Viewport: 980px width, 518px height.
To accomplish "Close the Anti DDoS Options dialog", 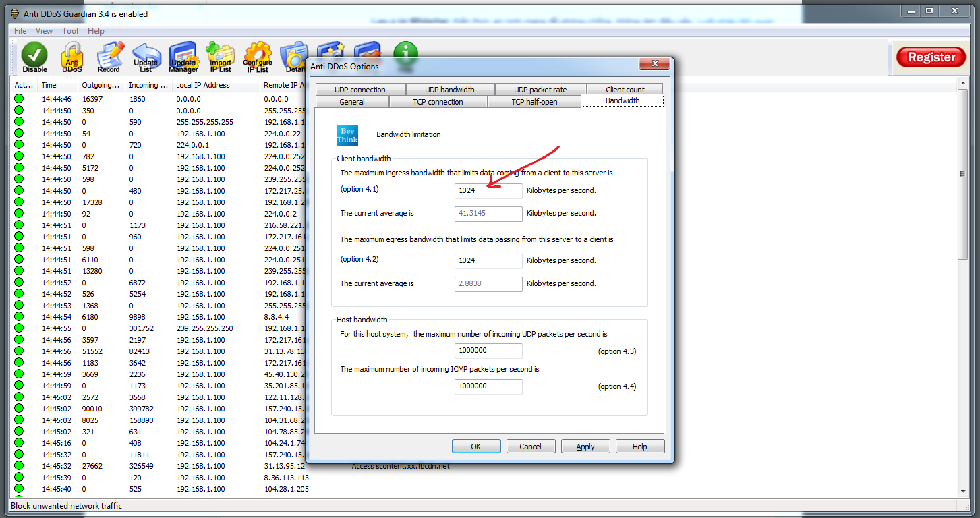I will click(654, 64).
